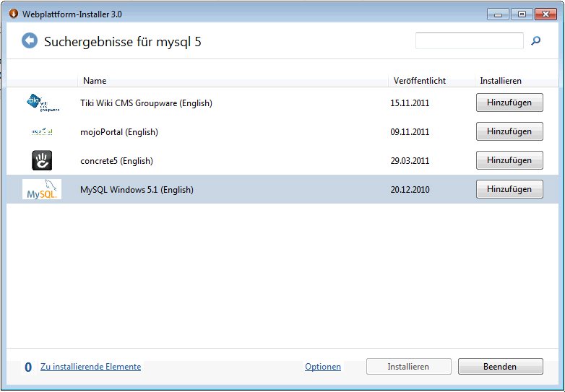Open the Optionen link
Image resolution: width=565 pixels, height=392 pixels.
coord(323,367)
